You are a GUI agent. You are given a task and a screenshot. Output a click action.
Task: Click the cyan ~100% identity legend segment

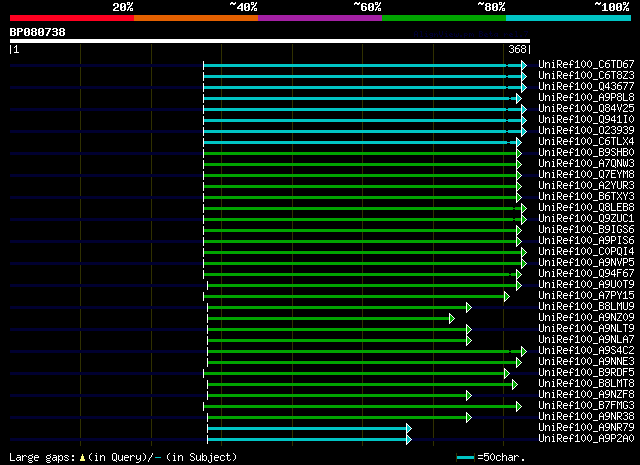[x=569, y=18]
